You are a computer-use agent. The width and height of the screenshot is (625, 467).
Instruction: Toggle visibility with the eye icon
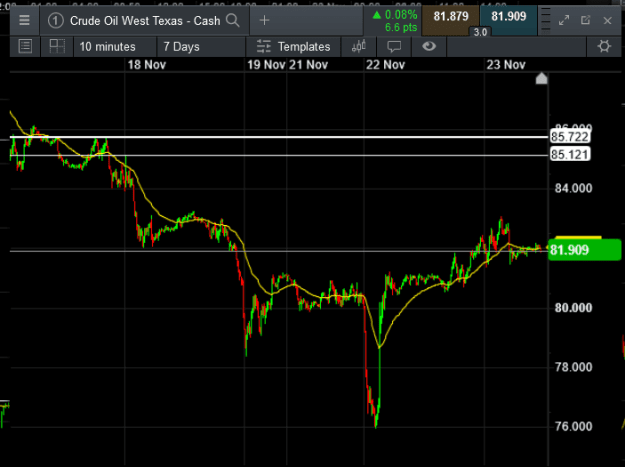tap(429, 47)
